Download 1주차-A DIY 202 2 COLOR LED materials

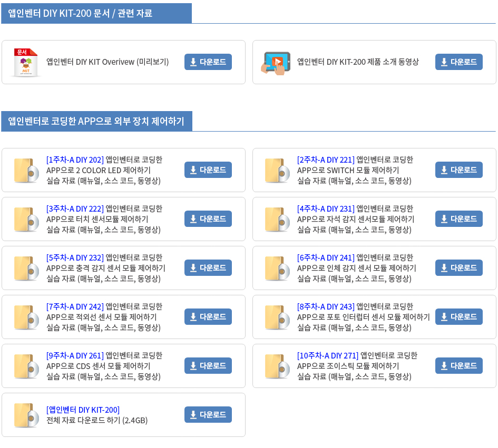pyautogui.click(x=208, y=170)
